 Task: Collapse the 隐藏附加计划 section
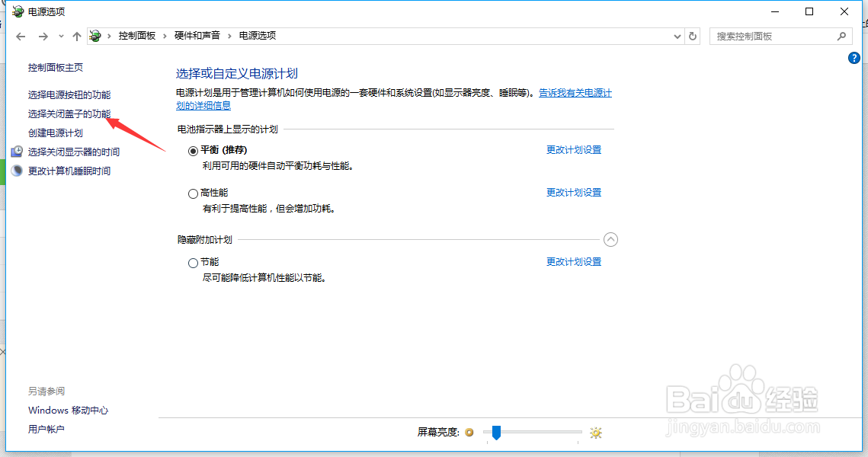click(x=610, y=239)
